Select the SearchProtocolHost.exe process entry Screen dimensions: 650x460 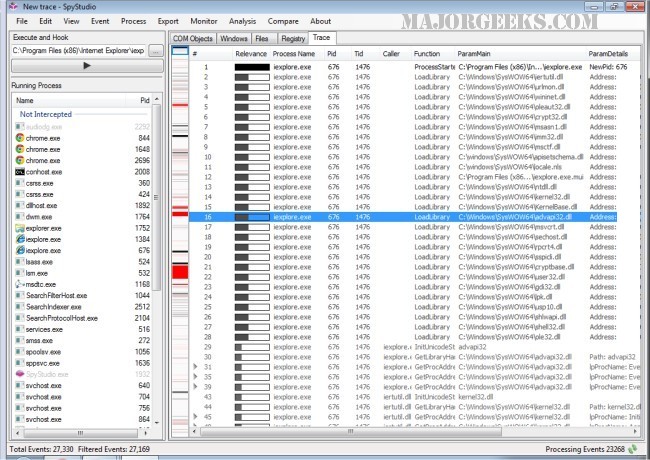click(82, 318)
